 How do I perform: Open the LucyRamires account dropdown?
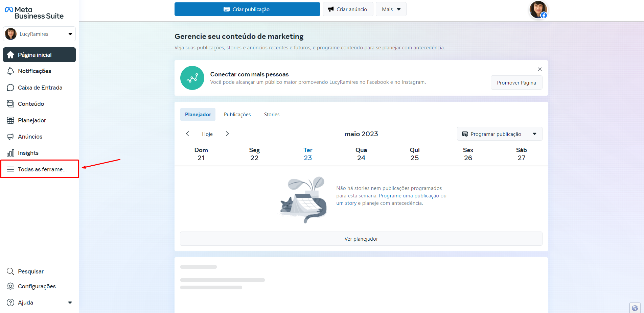(x=39, y=34)
